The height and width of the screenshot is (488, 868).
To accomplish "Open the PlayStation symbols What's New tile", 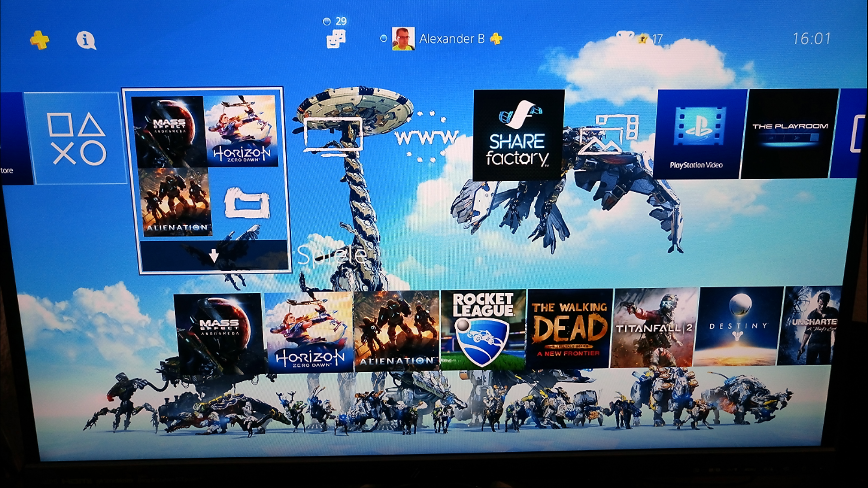I will (x=75, y=138).
